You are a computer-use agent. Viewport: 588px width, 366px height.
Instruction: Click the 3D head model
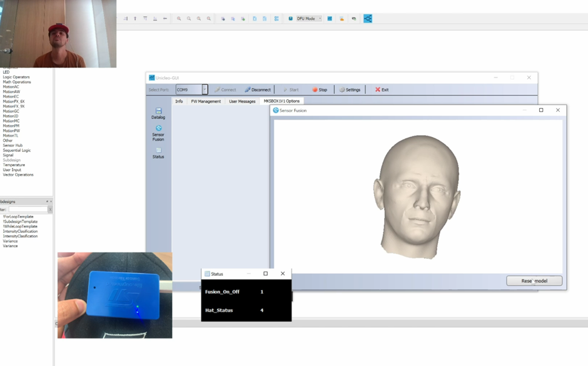point(417,196)
